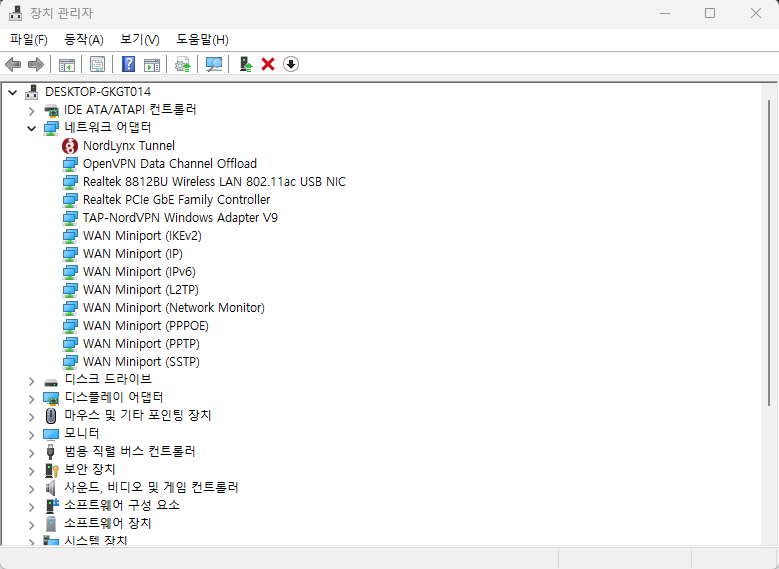The image size is (779, 569).
Task: Click the 사운드, 비디오 및 게임 컨트롤러 speaker icon
Action: (x=51, y=488)
